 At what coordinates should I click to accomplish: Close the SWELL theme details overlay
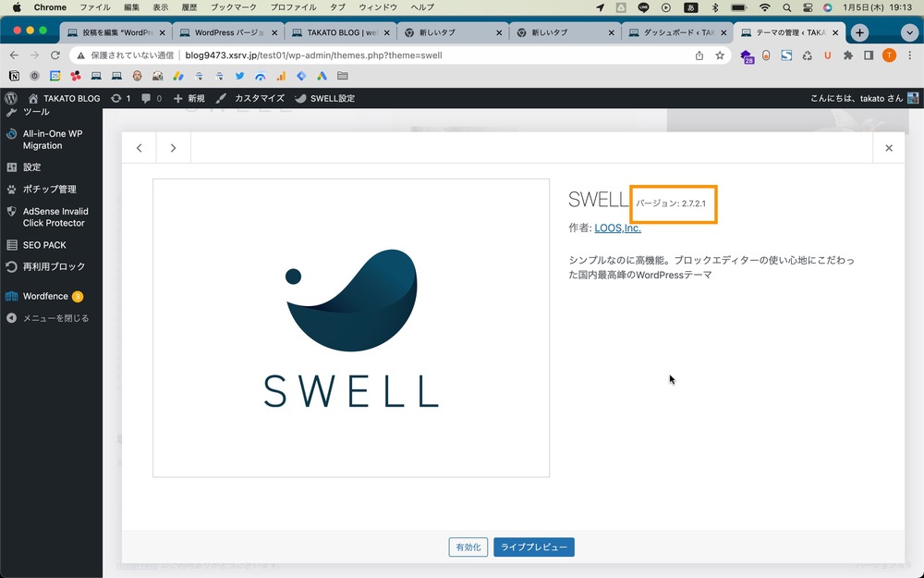click(x=889, y=148)
